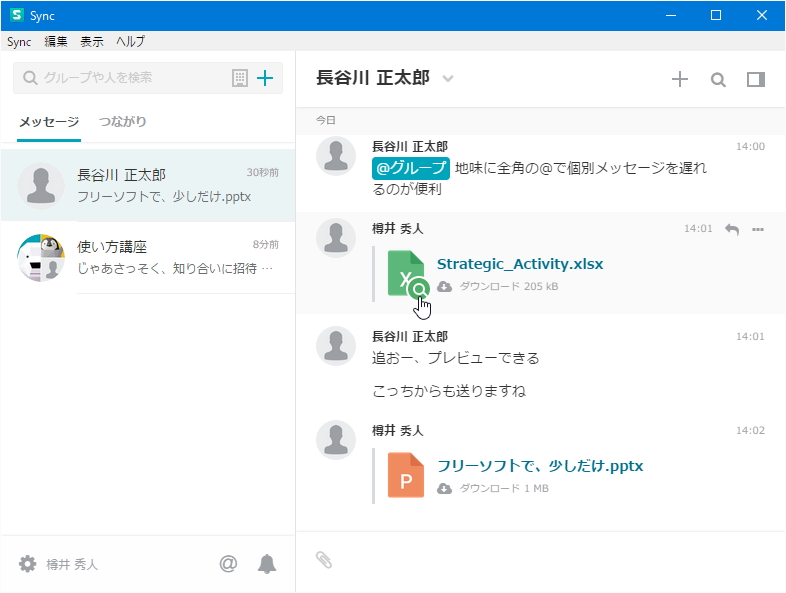786x593 pixels.
Task: Click the Sync app logo in title bar
Action: point(17,15)
